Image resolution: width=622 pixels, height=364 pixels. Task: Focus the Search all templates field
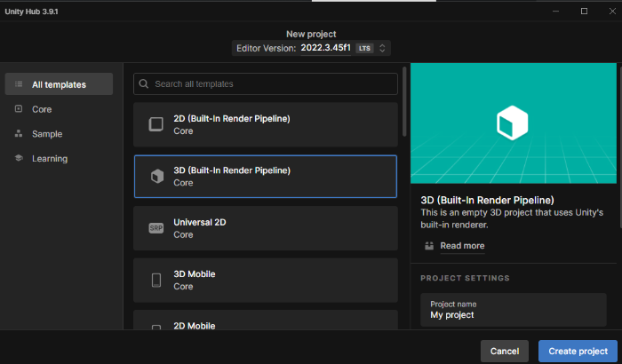coord(266,83)
